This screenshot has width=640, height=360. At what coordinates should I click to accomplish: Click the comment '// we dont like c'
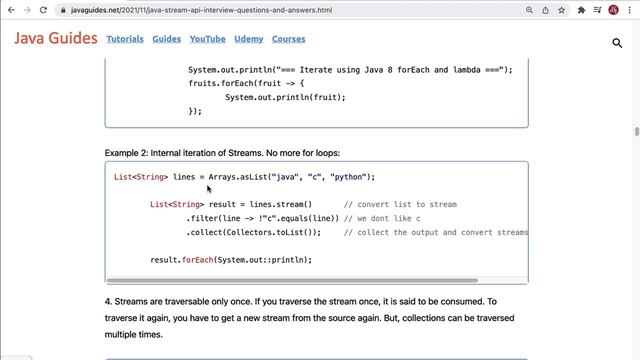[x=382, y=218]
